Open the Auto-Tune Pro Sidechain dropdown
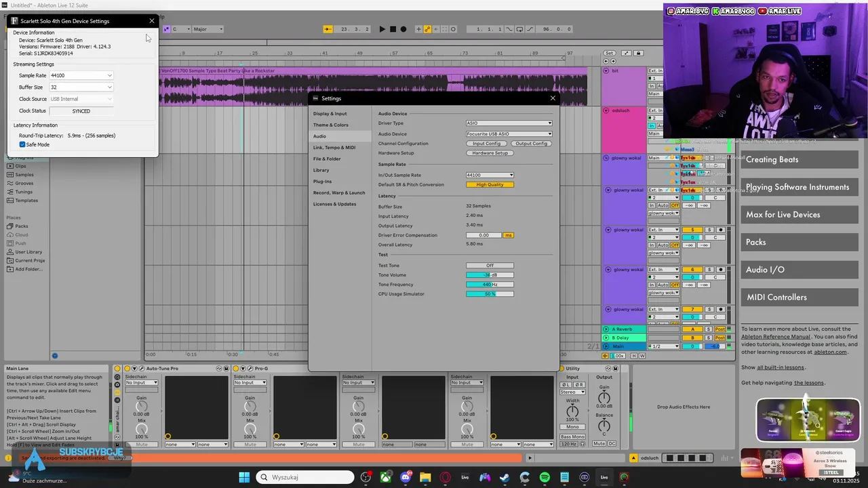868x488 pixels. [142, 382]
